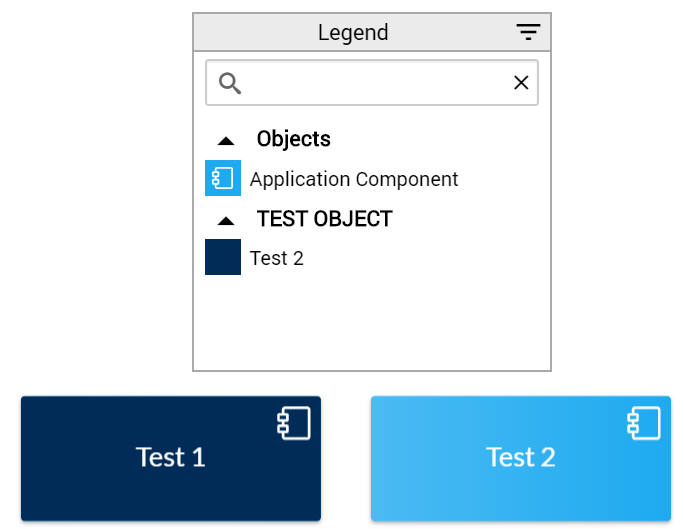Click the Application Component legend icon
The height and width of the screenshot is (529, 685).
[223, 178]
